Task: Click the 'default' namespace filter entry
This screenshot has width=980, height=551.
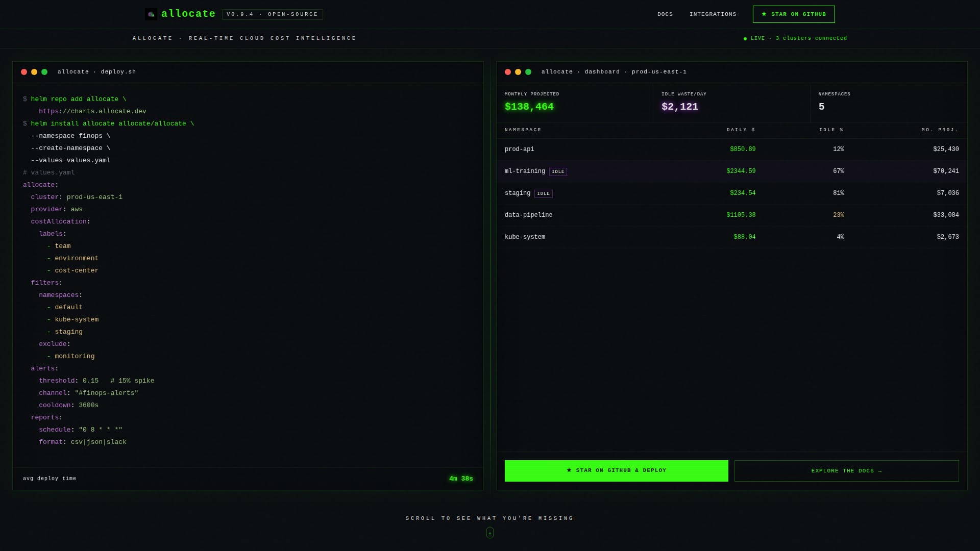Action: (x=69, y=307)
